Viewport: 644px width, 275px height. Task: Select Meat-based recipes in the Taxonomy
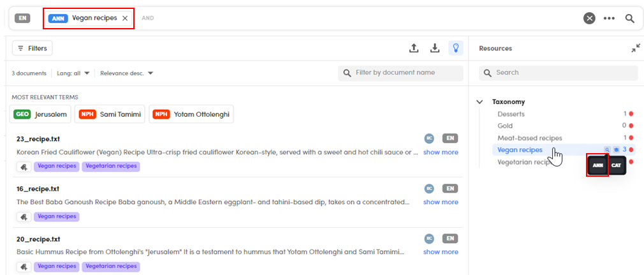point(529,138)
